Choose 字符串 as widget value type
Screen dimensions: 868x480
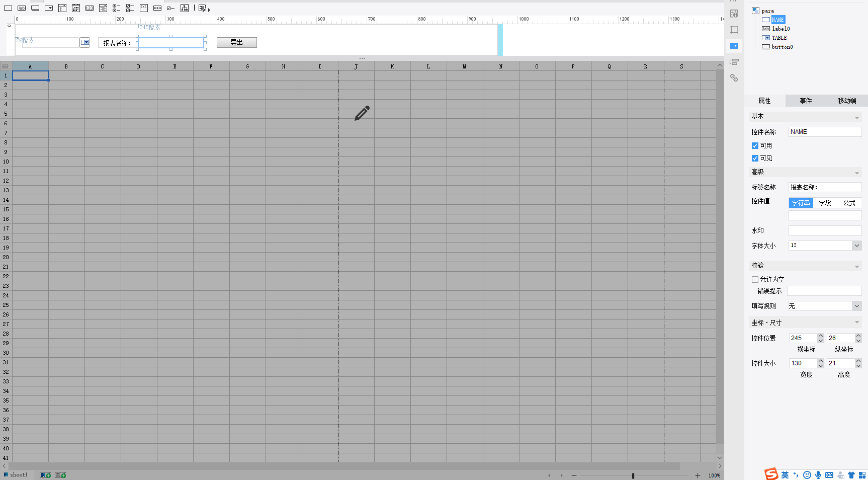tap(801, 203)
